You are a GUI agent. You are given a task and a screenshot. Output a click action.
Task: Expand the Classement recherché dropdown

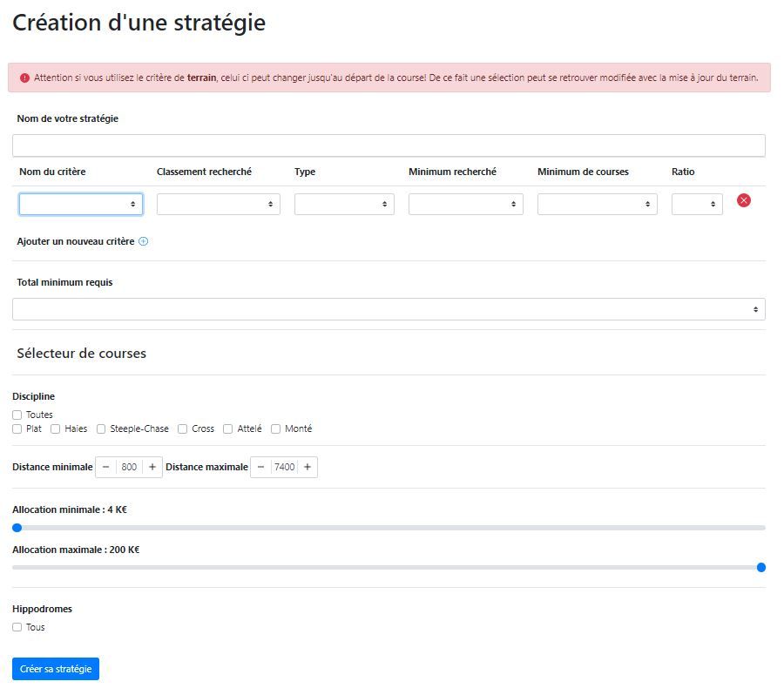218,204
